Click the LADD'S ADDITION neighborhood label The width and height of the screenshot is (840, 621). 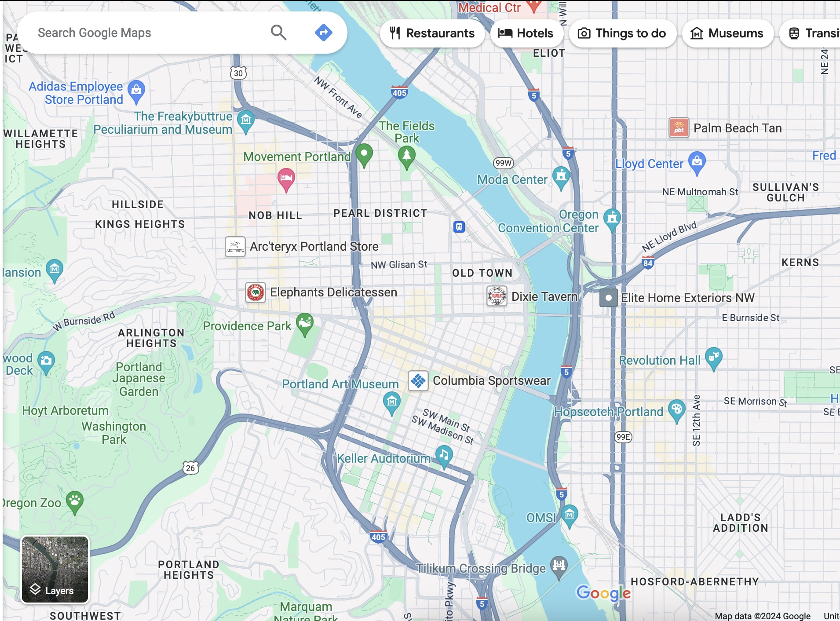click(741, 523)
